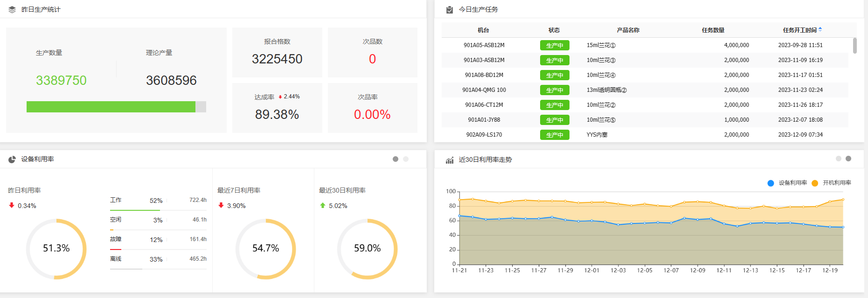The height and width of the screenshot is (298, 868).
Task: Click the green production quantity progress bar
Action: [x=111, y=107]
